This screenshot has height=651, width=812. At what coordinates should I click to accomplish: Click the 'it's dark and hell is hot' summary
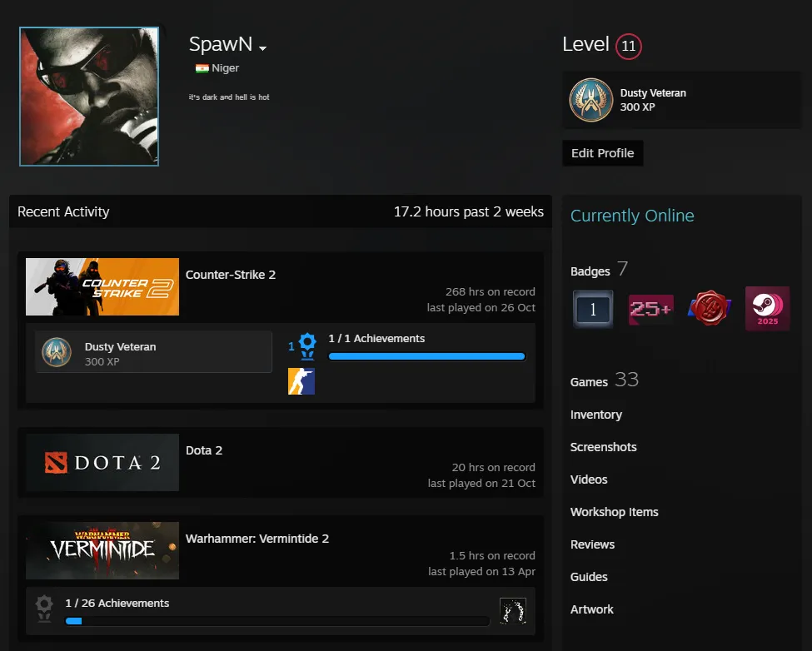pyautogui.click(x=229, y=97)
